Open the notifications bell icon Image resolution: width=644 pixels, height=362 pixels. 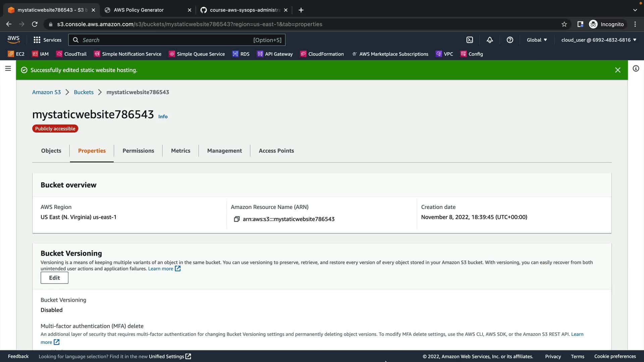coord(490,40)
